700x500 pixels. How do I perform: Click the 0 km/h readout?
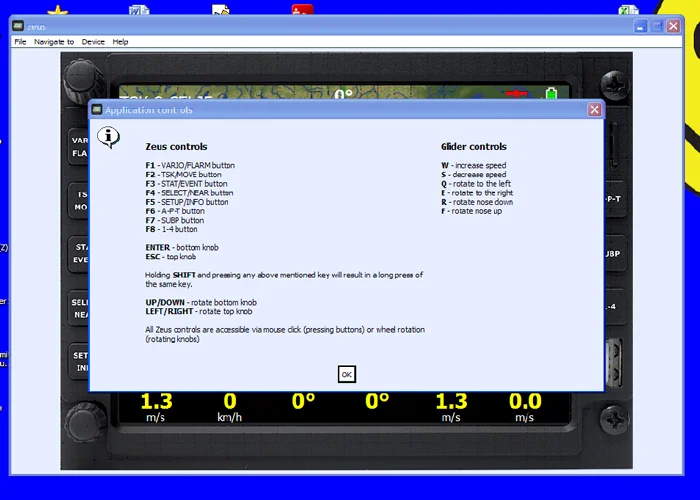pos(229,407)
